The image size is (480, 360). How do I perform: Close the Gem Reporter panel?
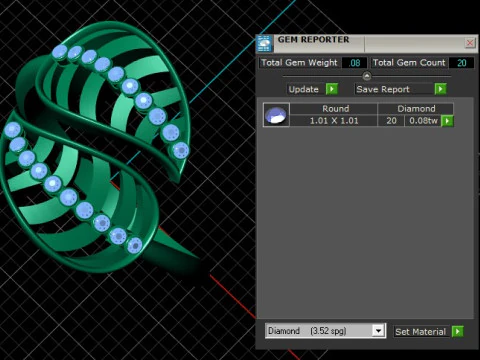[x=469, y=43]
